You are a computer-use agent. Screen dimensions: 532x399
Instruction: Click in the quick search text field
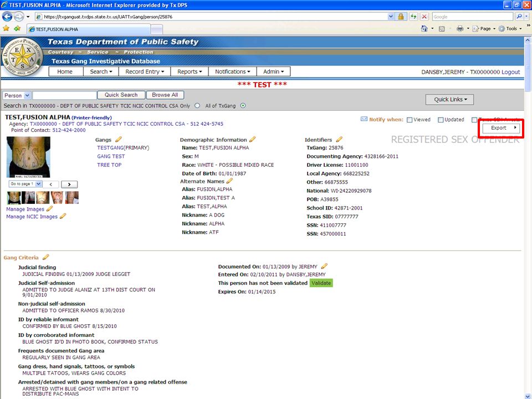pos(64,95)
